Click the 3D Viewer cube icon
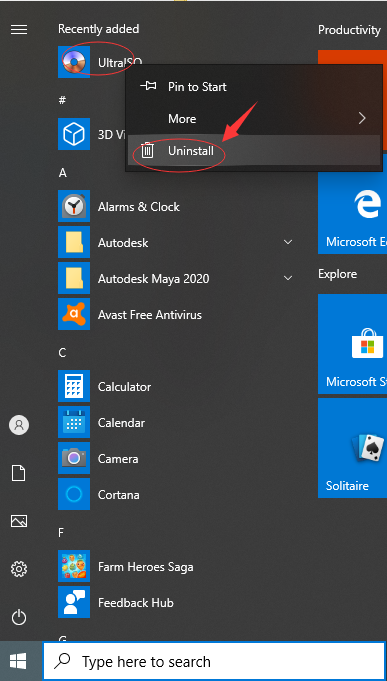This screenshot has width=387, height=681. point(74,134)
